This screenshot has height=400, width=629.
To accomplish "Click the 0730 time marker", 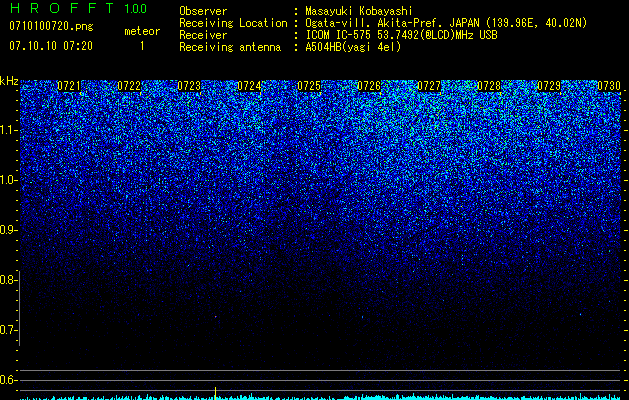I will 609,86.
